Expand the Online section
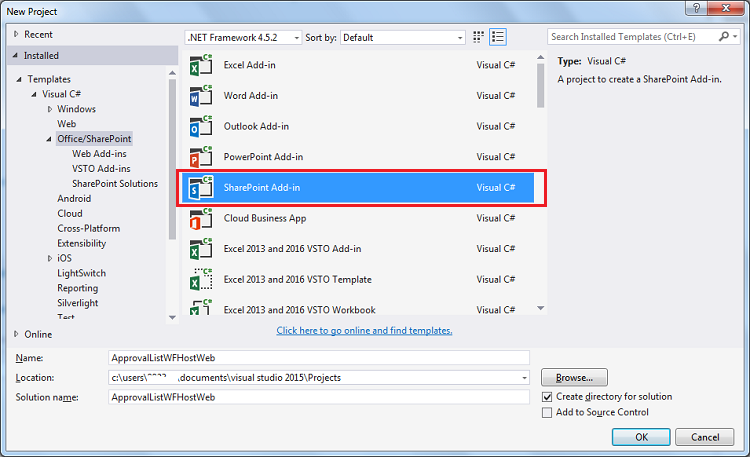Screen dimensions: 750x457 click(16, 334)
